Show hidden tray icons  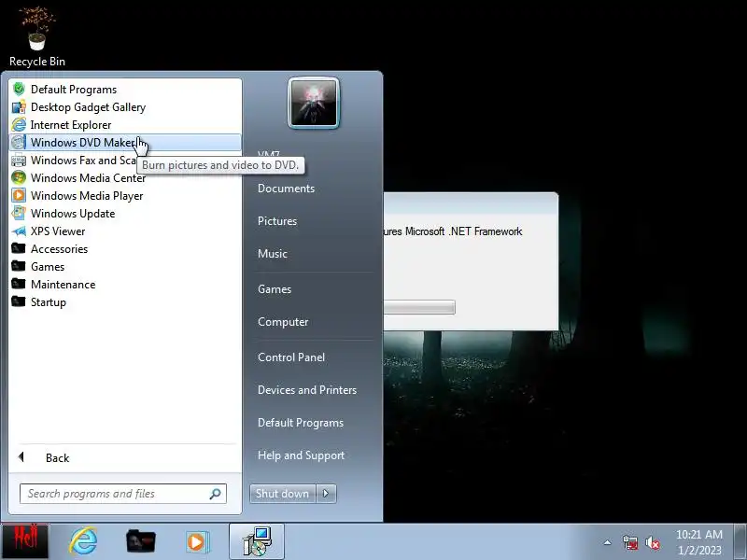click(608, 542)
